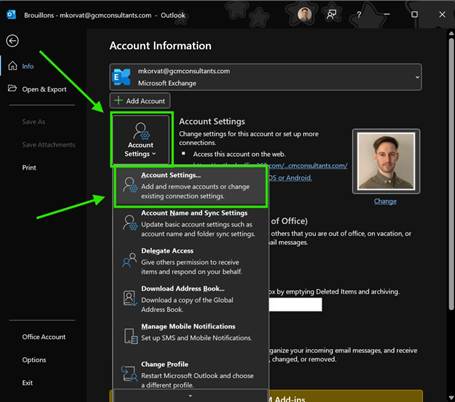Click the user avatar in title bar

305,14
